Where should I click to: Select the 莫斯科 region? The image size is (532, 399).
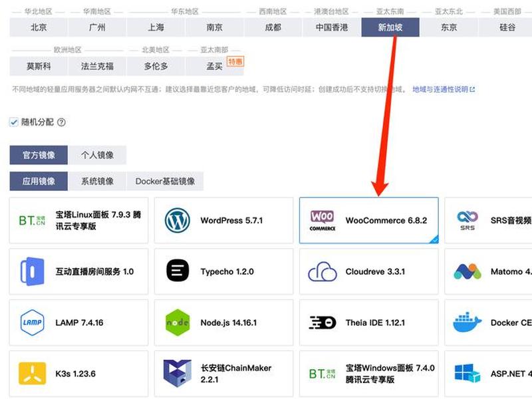click(x=39, y=66)
